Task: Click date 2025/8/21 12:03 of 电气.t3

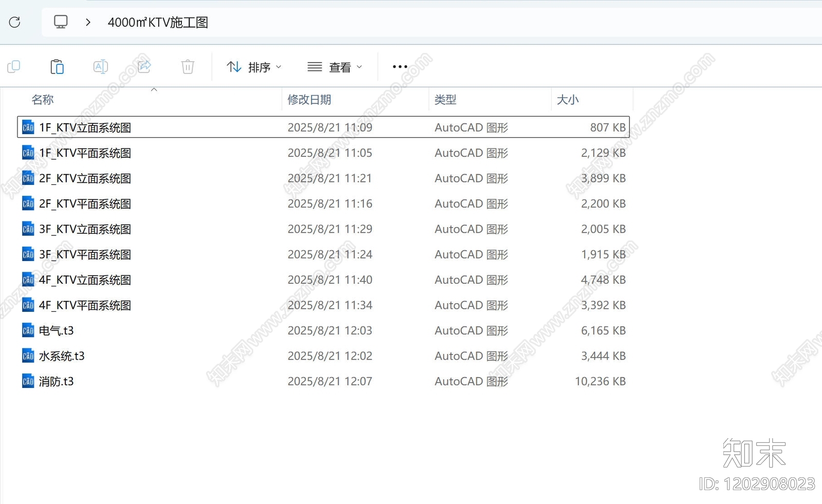Action: click(330, 330)
